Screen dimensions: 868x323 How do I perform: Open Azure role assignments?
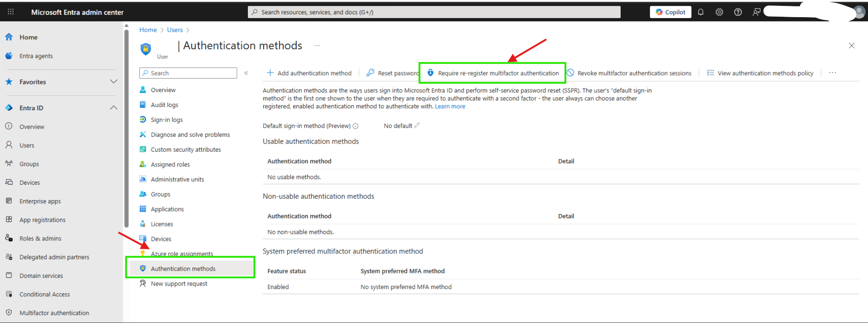182,254
